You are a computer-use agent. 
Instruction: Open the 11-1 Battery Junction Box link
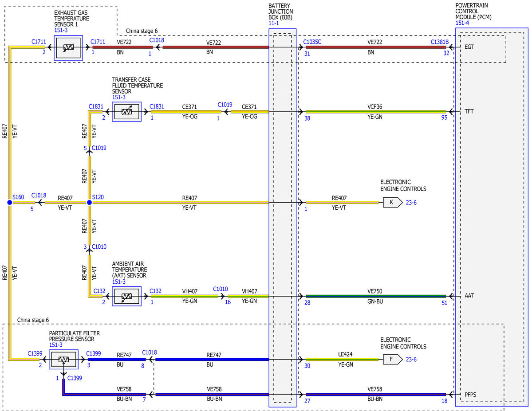click(x=273, y=23)
